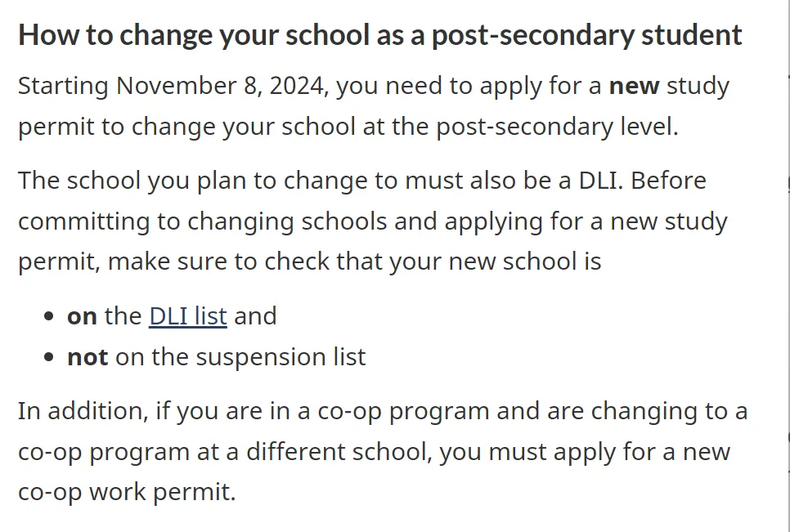Click the "In addition," paragraph opening
790x532 pixels.
83,411
